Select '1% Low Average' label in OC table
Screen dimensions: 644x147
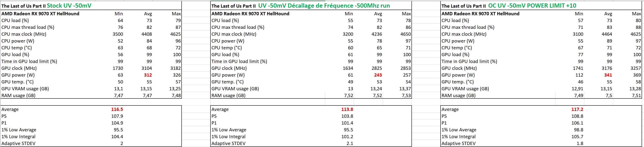459,130
